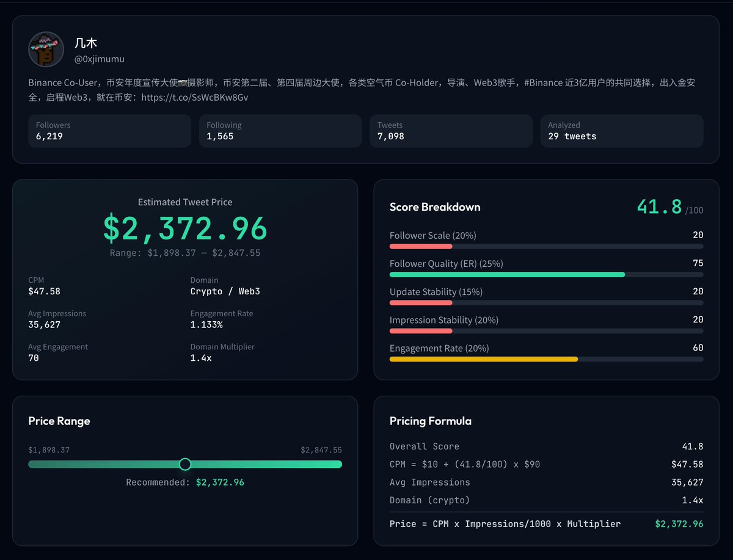This screenshot has width=733, height=560.
Task: Click the pixel-art profile avatar
Action: click(46, 49)
